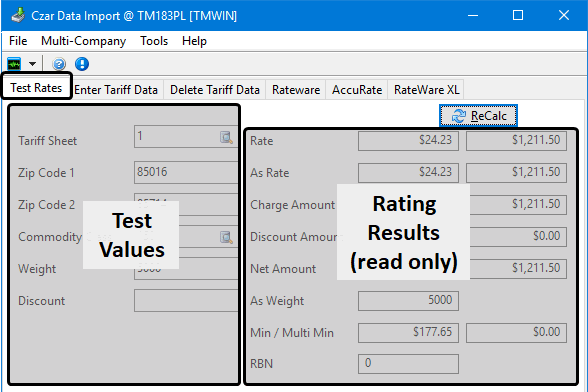
Task: Open the Commodity Class lookup search icon
Action: click(x=226, y=237)
